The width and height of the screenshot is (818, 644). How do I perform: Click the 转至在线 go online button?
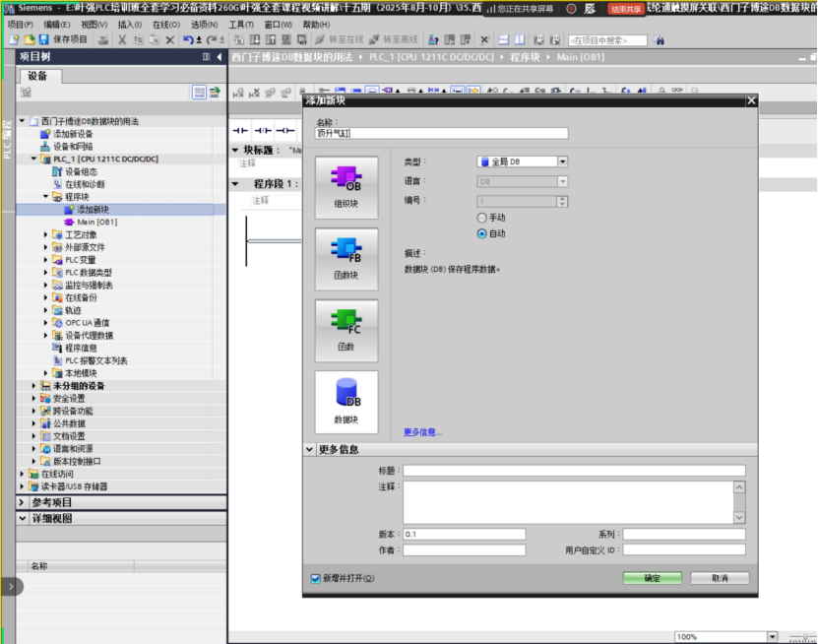340,39
